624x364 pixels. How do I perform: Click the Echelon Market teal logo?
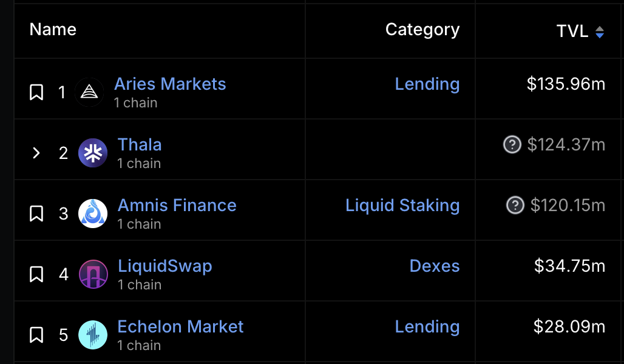[93, 335]
